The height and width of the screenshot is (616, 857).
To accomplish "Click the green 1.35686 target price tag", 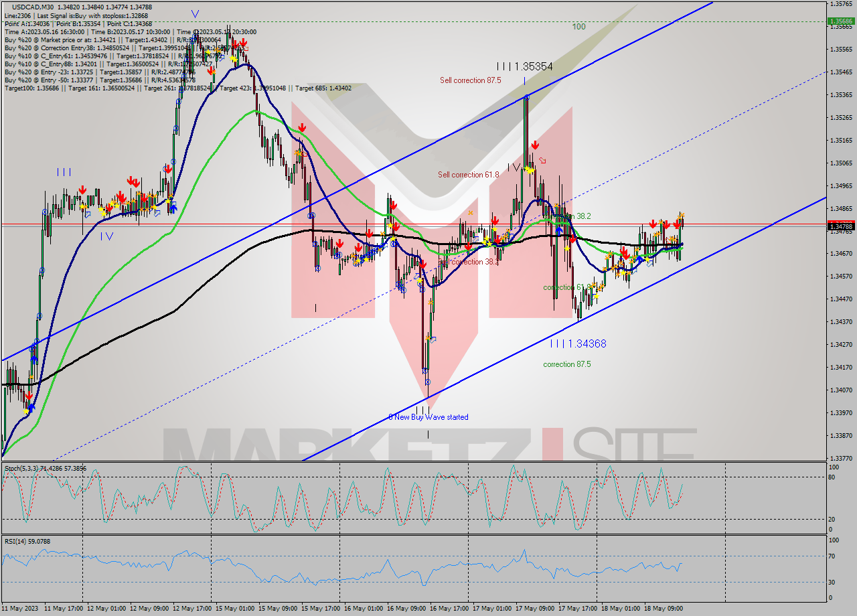I will pos(842,21).
